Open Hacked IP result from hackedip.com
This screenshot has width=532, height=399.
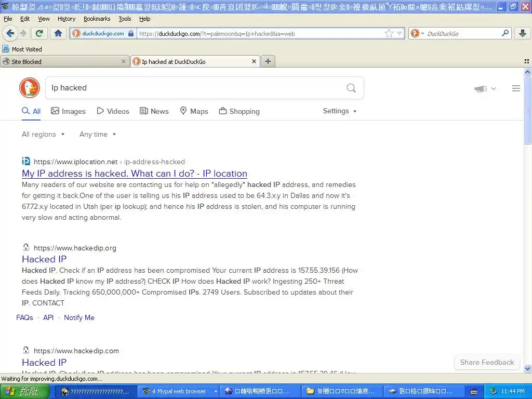coord(44,362)
